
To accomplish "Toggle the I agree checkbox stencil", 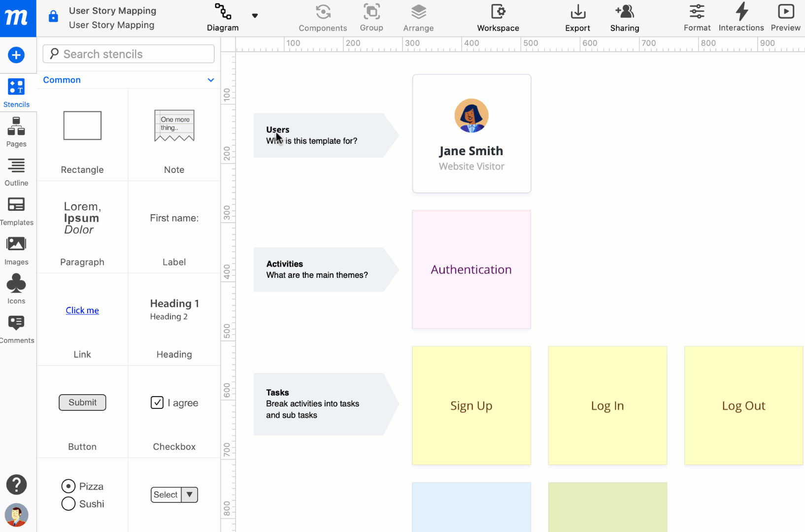I will pos(157,402).
